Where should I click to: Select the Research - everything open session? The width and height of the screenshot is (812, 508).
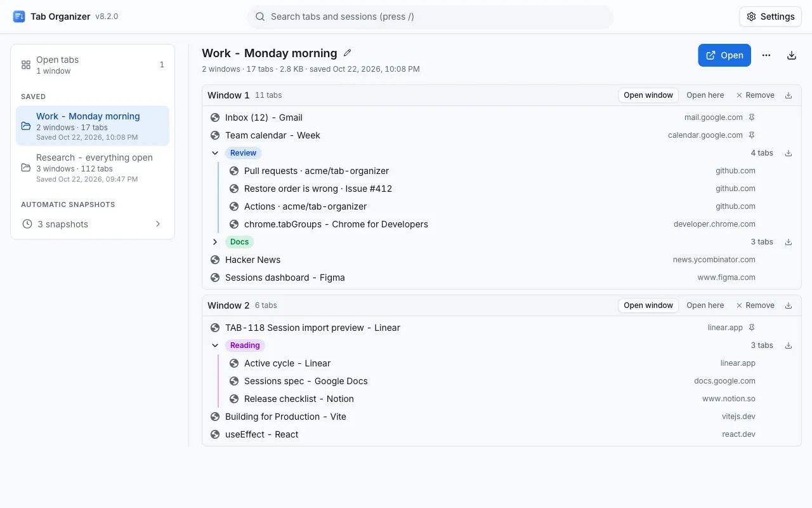[93, 168]
